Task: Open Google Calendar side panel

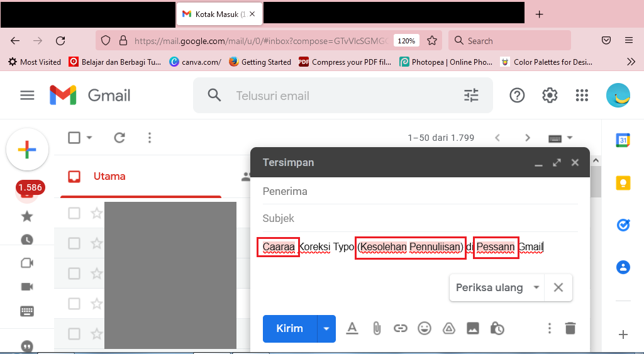Action: click(x=623, y=140)
